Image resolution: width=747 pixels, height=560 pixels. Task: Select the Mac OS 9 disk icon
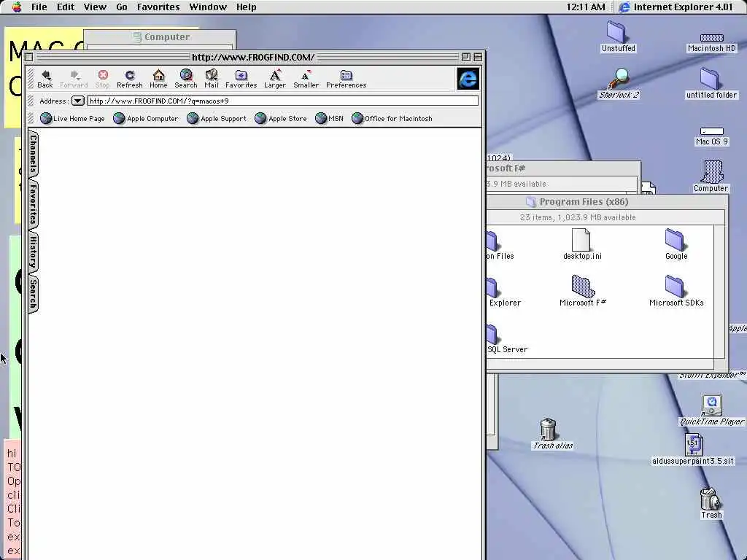[712, 136]
